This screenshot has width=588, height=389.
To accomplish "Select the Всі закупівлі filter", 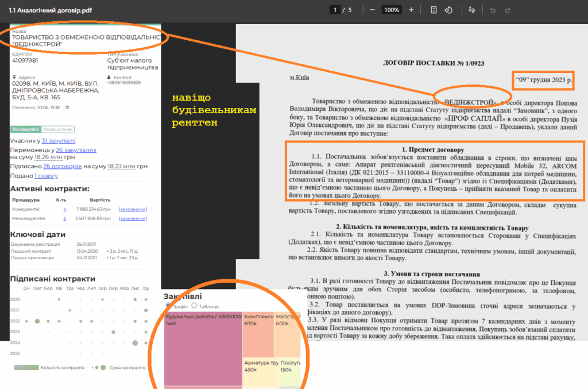I will click(x=26, y=130).
